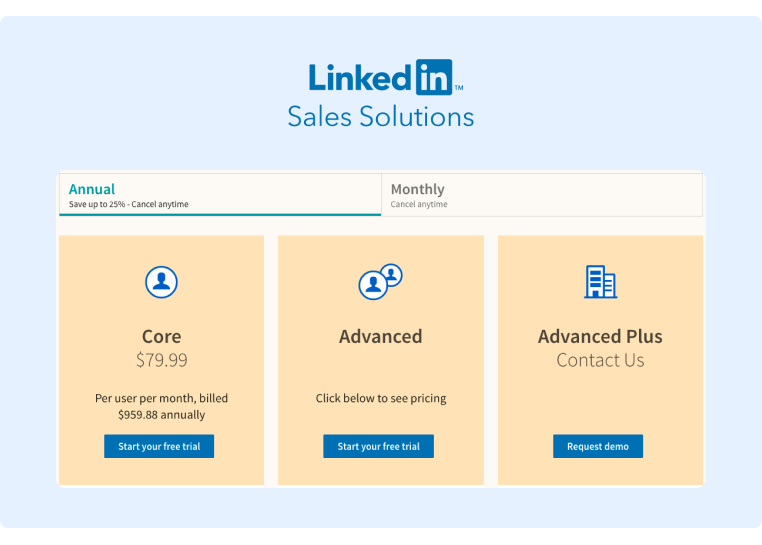The width and height of the screenshot is (762, 545).
Task: Start your free trial for Advanced
Action: pos(378,446)
